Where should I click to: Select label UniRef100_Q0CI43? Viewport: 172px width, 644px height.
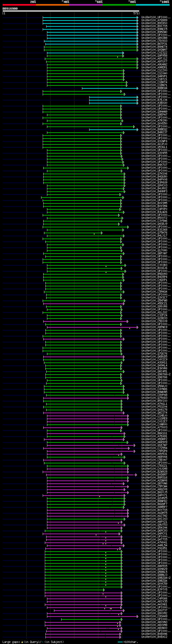154,519
